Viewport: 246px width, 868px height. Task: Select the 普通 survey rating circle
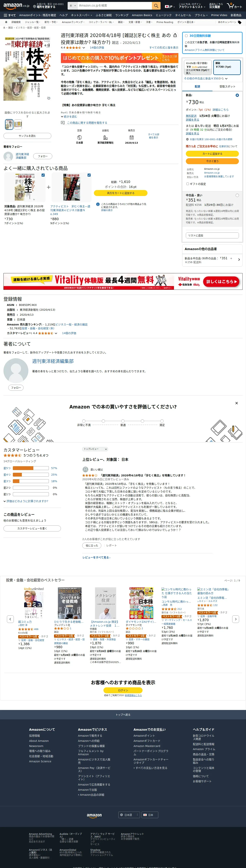tap(123, 421)
